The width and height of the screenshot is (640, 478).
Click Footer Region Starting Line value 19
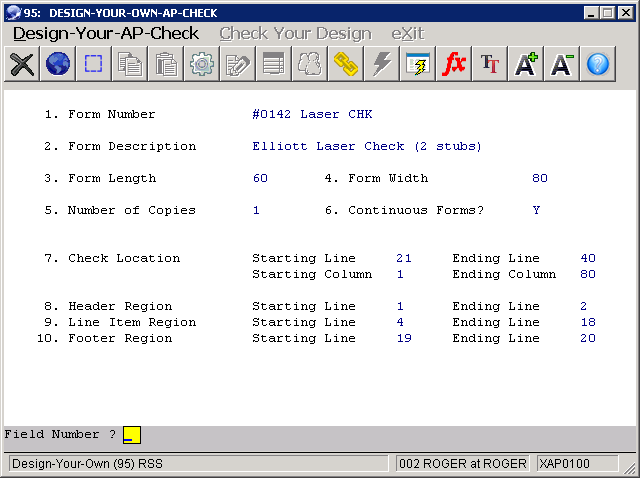click(404, 338)
